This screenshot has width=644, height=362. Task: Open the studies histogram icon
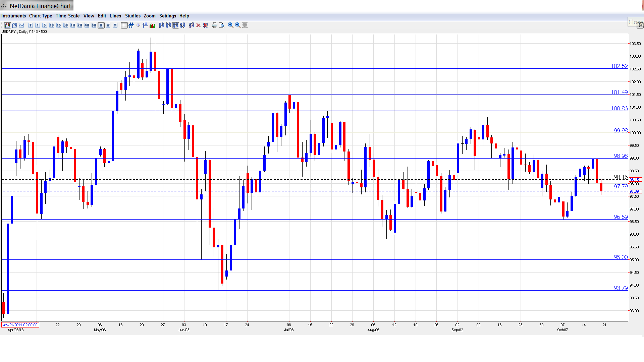point(152,25)
